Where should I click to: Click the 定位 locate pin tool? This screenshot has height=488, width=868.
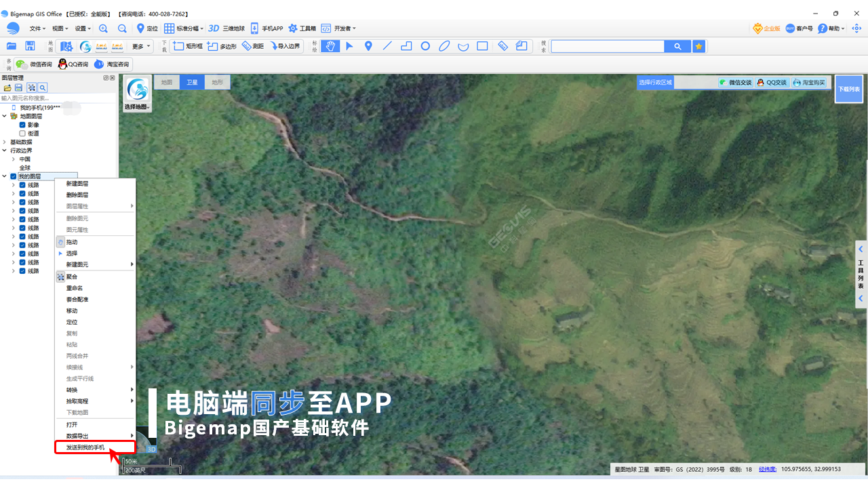tap(147, 28)
